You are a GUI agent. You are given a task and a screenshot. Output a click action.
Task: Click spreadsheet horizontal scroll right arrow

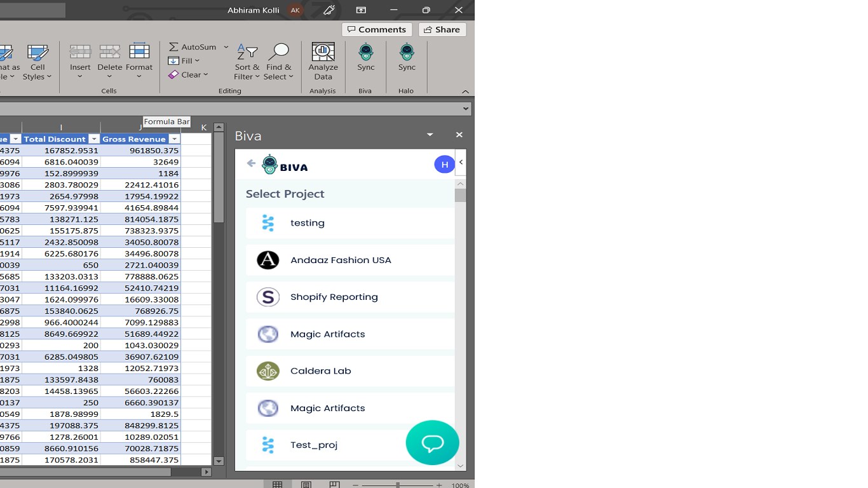[x=206, y=472]
